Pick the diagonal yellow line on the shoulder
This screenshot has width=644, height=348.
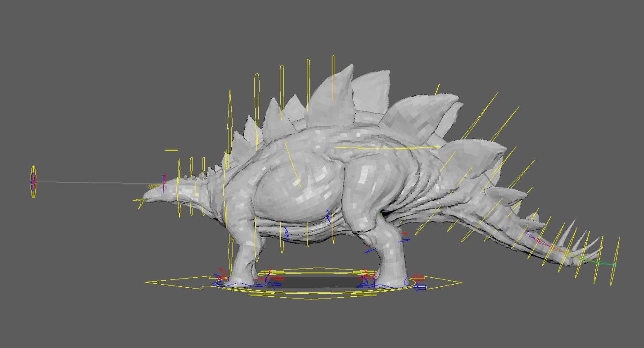(292, 164)
